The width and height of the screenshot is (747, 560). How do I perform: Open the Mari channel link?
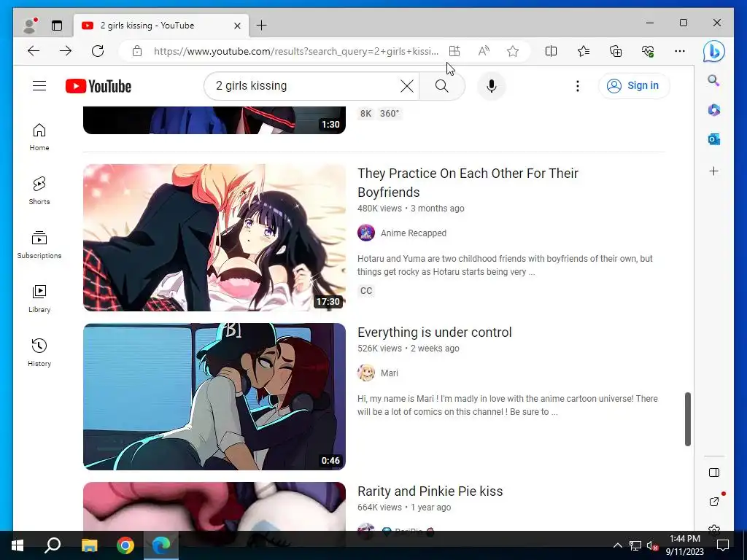pos(390,373)
